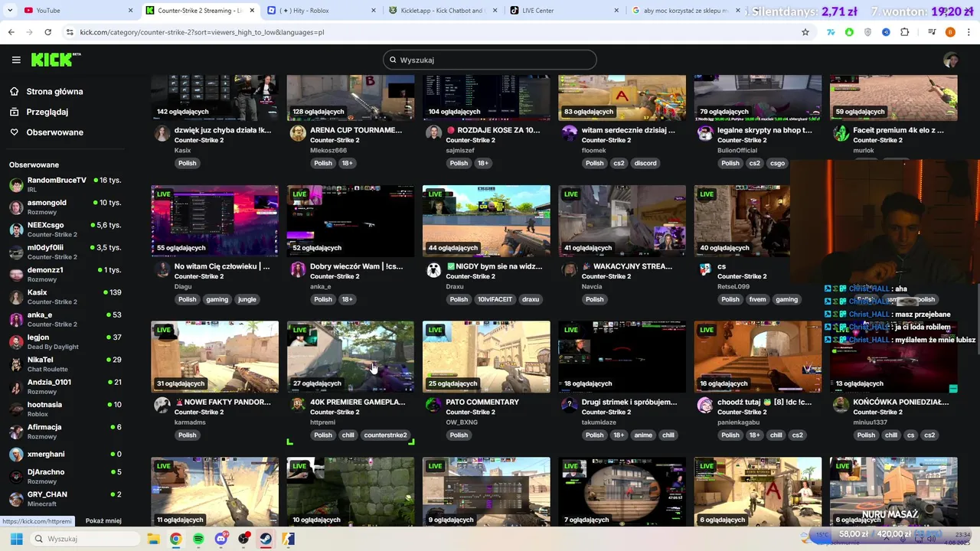
Task: Open user avatar menu on Kick header
Action: 951,60
